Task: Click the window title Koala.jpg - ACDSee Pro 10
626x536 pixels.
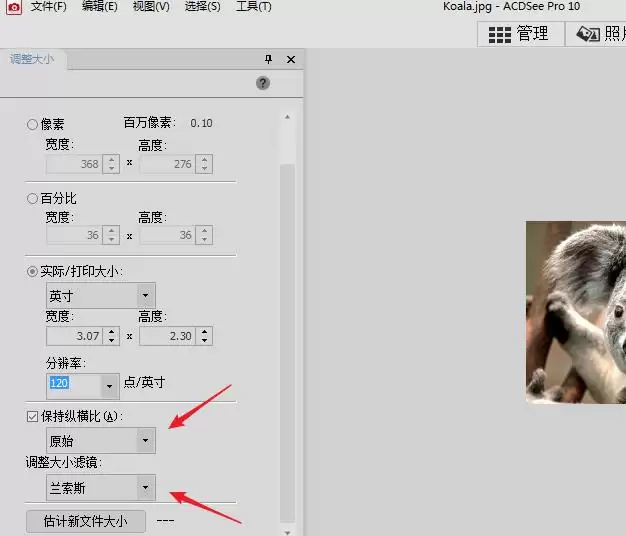Action: (x=511, y=6)
